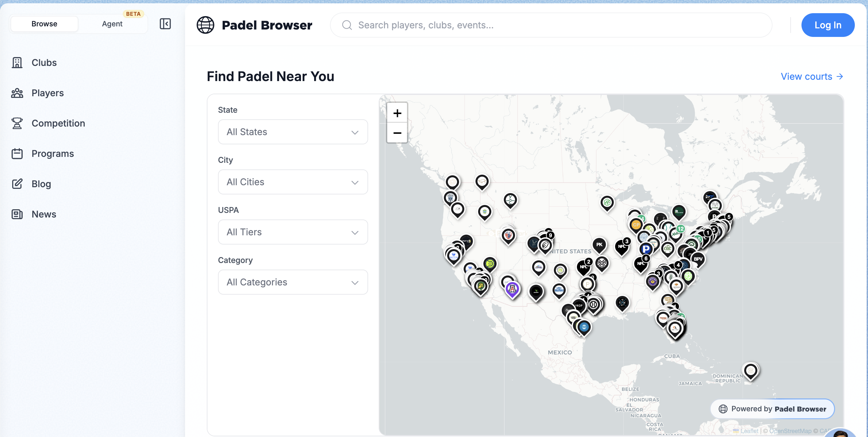Zoom in on the map

(397, 113)
